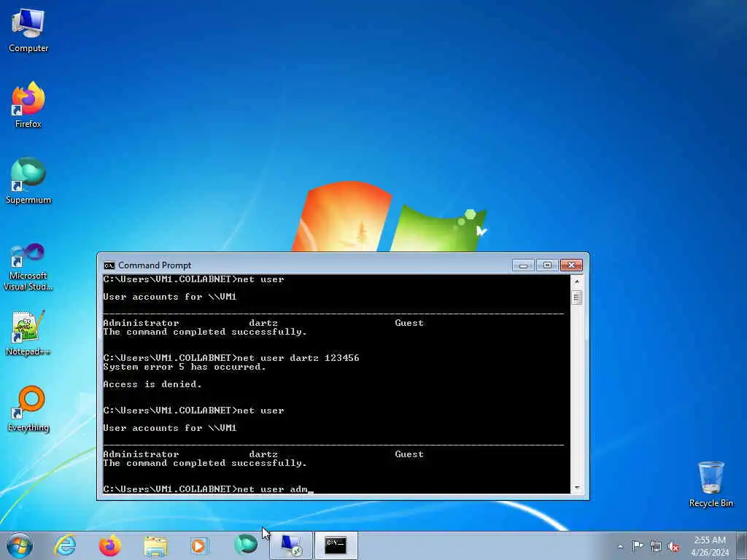The image size is (747, 560).
Task: Select the Microsoft Visual Studio desktop shortcut
Action: click(28, 267)
